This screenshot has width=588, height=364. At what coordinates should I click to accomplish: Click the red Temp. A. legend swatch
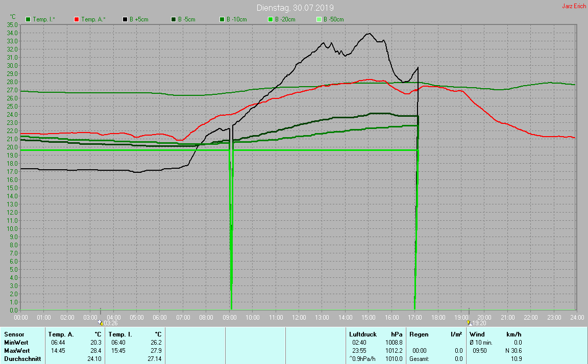tap(77, 19)
